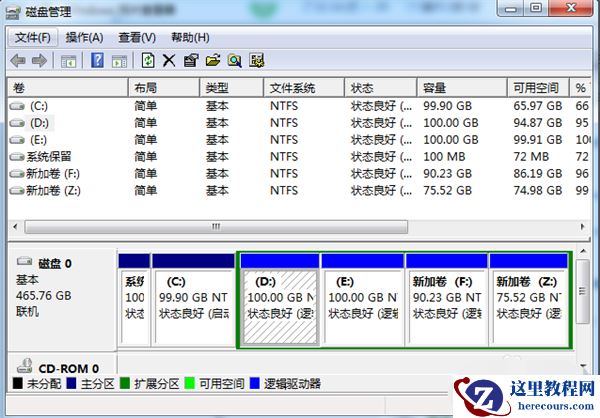Minimize the Disk Management window
Viewport: 600px width, 418px height.
510,8
